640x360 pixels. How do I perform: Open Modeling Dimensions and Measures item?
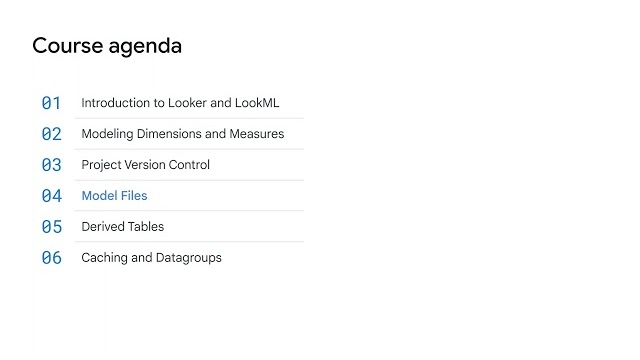[x=182, y=134]
